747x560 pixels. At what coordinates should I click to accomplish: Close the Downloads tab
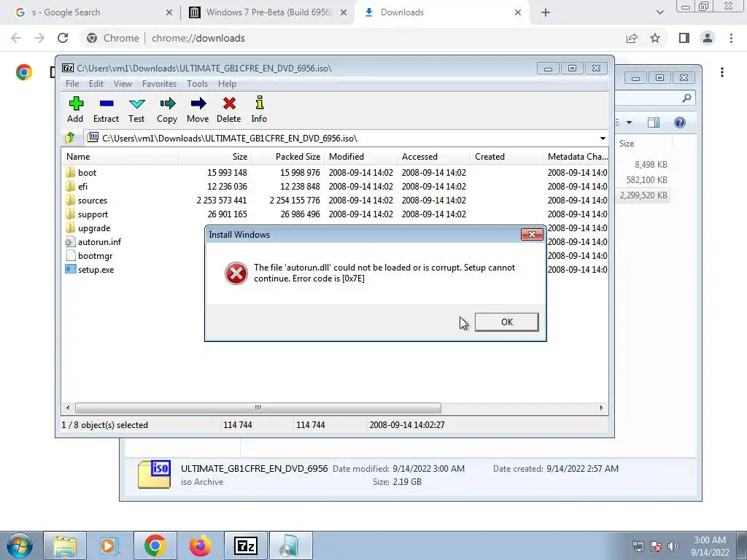[518, 13]
